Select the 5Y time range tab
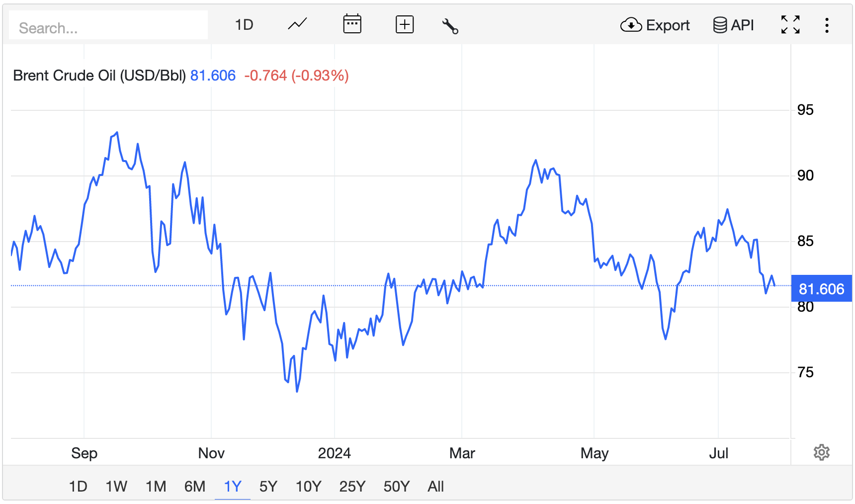The image size is (855, 504). point(268,486)
